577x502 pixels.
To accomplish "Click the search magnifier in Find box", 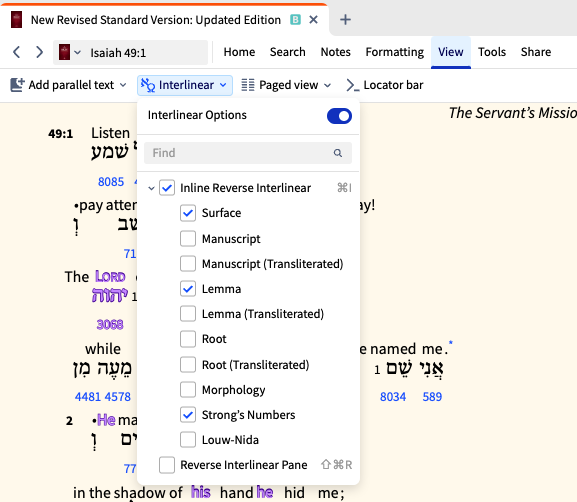I will 338,153.
